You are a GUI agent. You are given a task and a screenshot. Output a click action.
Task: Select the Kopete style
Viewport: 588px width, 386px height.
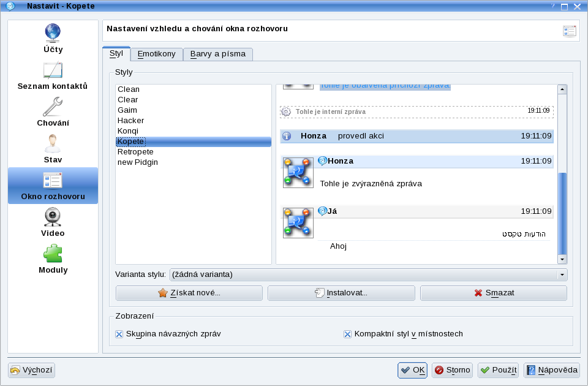[x=194, y=142]
